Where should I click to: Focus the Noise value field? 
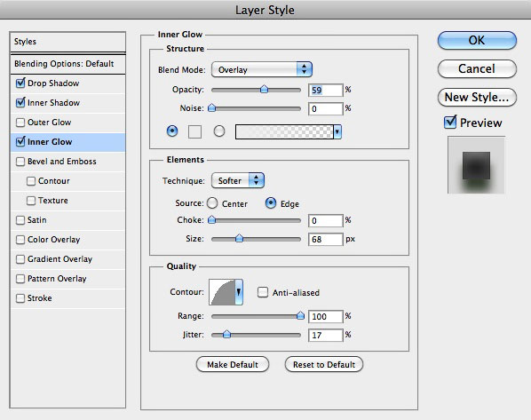326,108
